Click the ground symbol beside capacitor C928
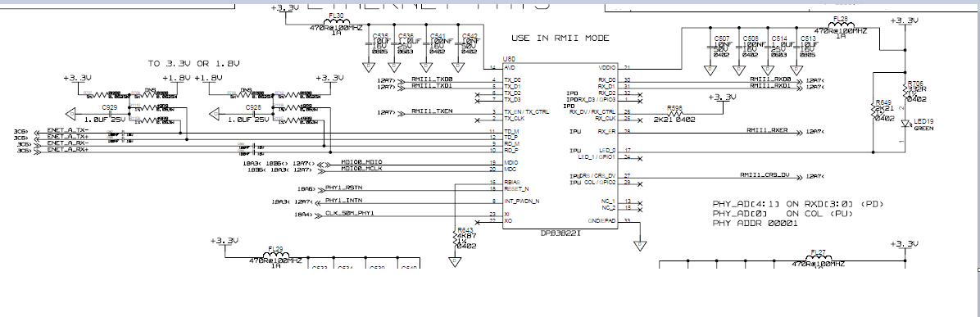The height and width of the screenshot is (317, 980). click(x=215, y=114)
